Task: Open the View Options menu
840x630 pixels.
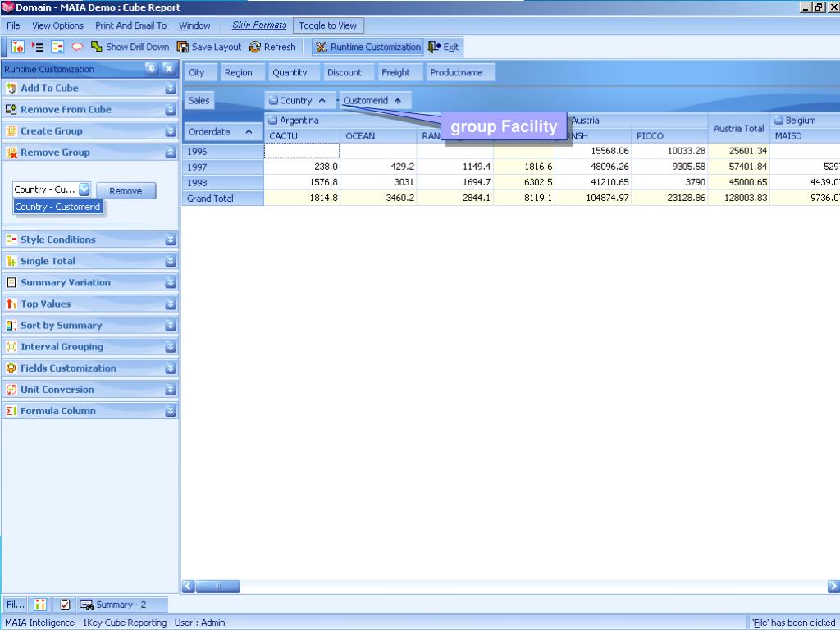Action: coord(58,25)
